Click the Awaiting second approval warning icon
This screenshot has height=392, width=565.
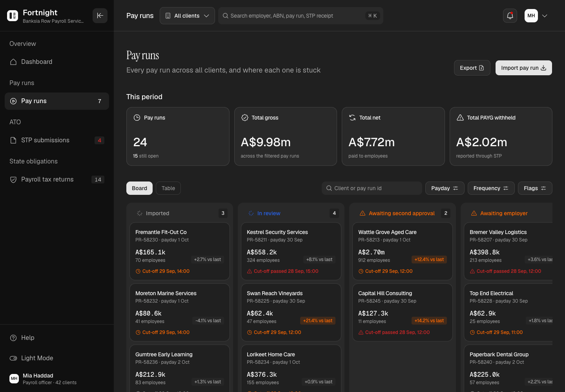click(363, 213)
